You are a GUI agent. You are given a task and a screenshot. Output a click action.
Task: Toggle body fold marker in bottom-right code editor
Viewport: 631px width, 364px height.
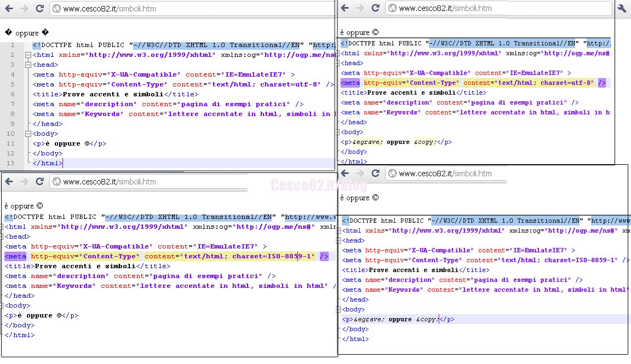[x=339, y=310]
